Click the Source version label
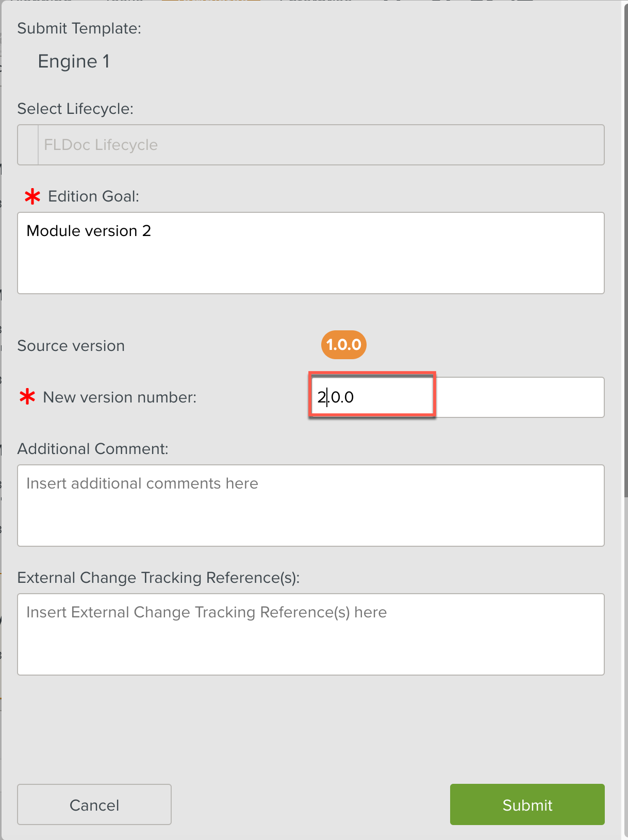628x840 pixels. 71,346
